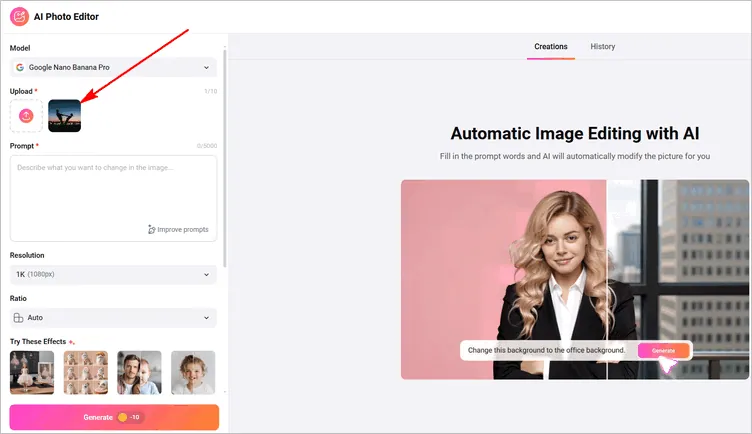Screen dimensions: 752x434
Task: Choose the father and child effect thumbnail
Action: [140, 373]
